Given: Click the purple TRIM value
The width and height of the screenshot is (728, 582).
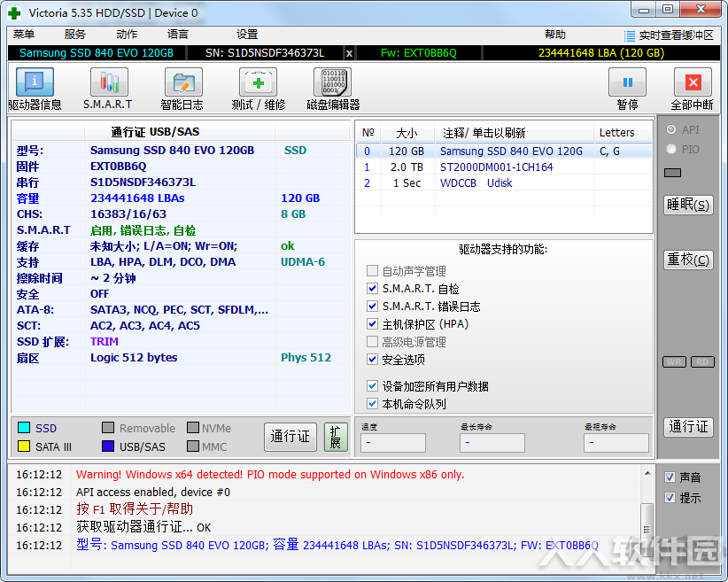Looking at the screenshot, I should 104,342.
